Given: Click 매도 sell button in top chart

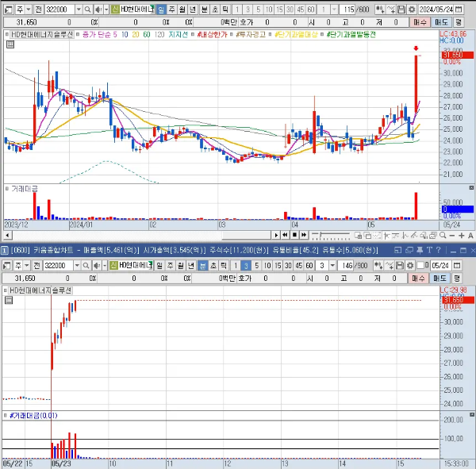Looking at the screenshot, I should click(x=441, y=22).
